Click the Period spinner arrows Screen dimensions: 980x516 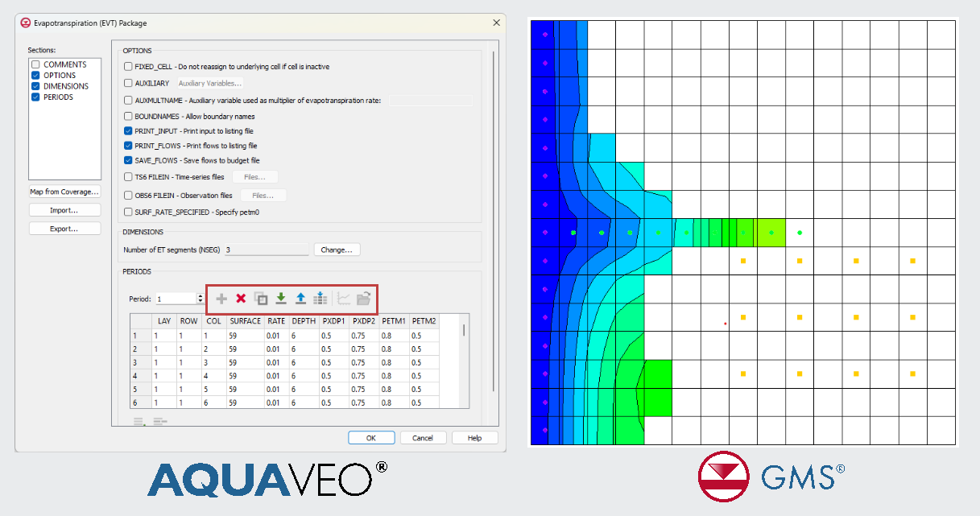pos(201,299)
